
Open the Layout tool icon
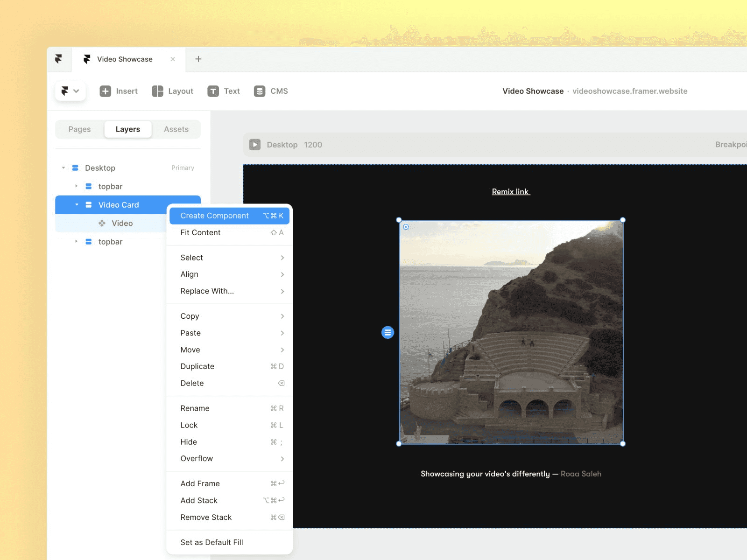click(157, 91)
